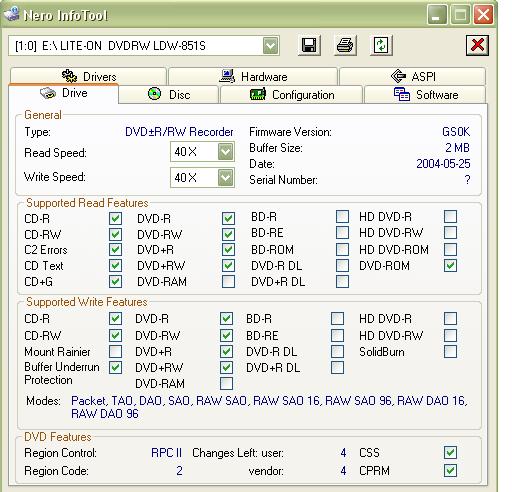
Task: Toggle Mount Rainier write checkbox
Action: tap(115, 351)
